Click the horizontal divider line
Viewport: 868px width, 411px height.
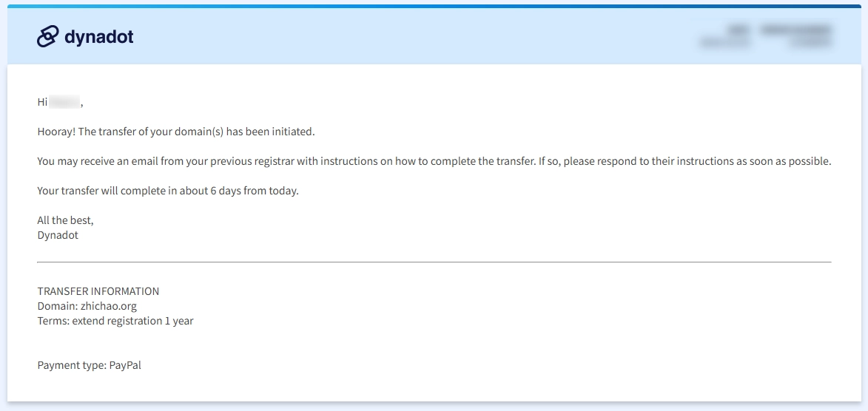pos(434,262)
